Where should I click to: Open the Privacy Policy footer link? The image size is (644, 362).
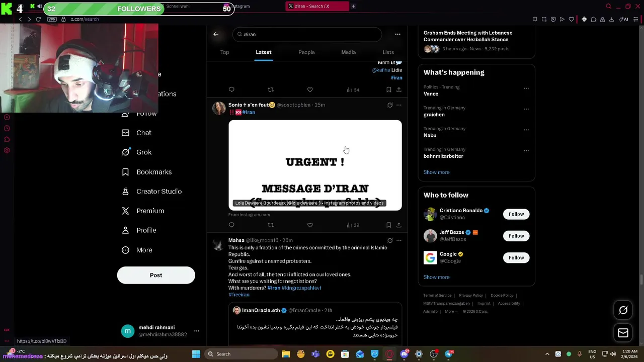tap(471, 296)
